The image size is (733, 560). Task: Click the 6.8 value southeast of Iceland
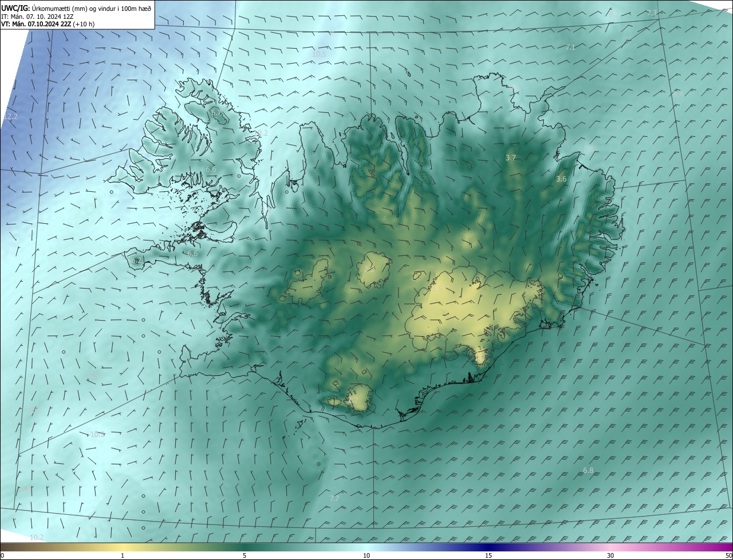click(x=588, y=470)
